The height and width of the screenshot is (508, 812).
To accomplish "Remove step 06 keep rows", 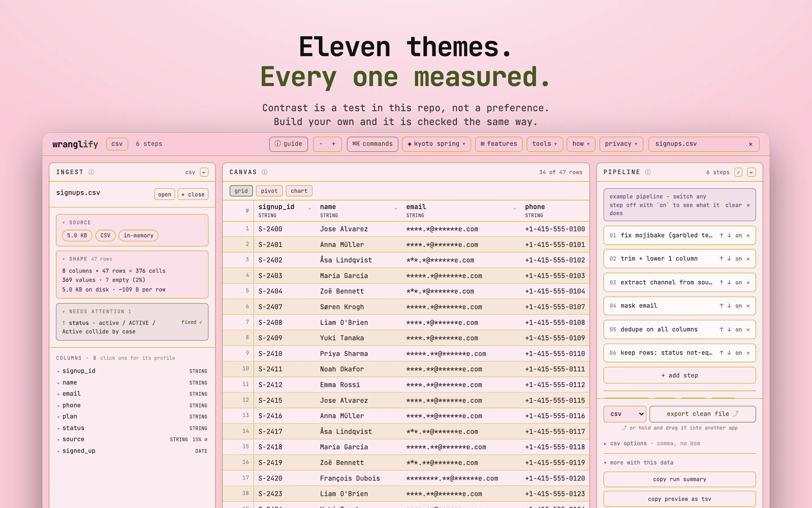I will pyautogui.click(x=748, y=353).
